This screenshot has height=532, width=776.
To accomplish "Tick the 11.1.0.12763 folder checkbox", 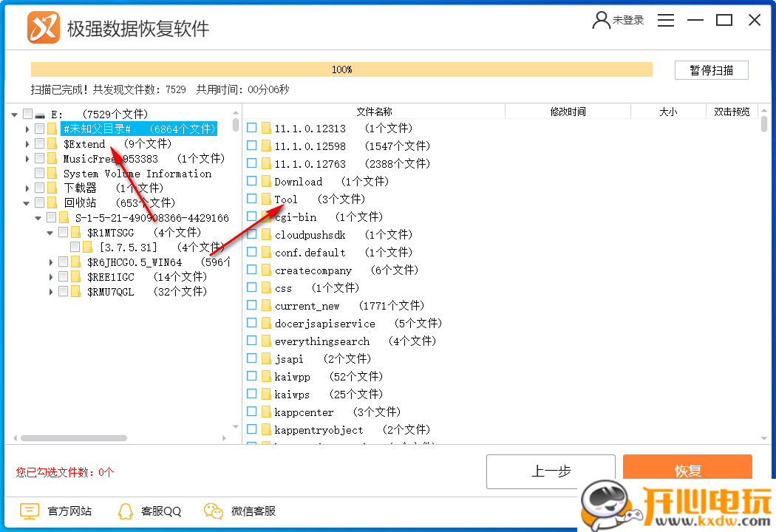I will (252, 163).
